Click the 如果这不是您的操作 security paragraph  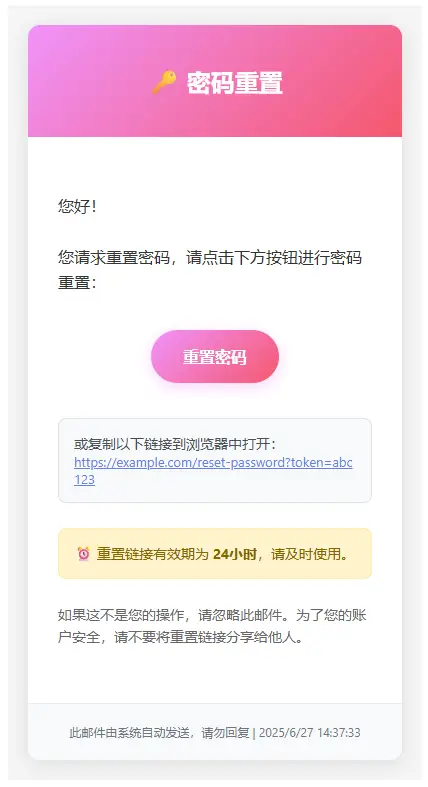[212, 626]
